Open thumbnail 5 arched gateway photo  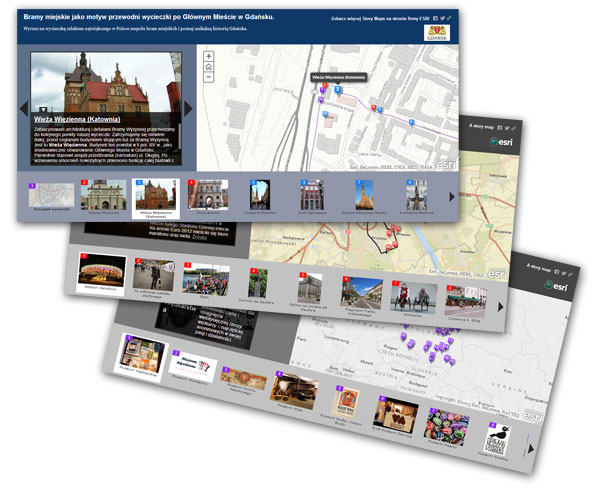click(x=260, y=195)
